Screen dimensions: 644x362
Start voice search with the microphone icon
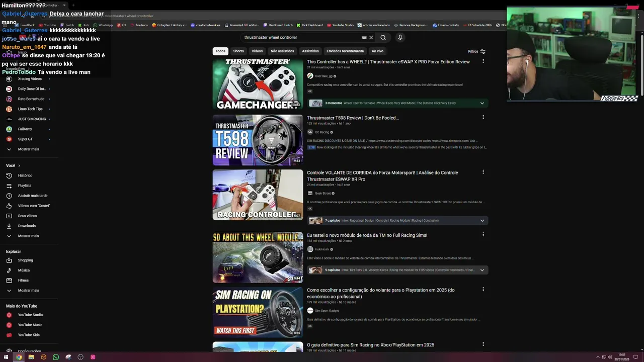pos(400,37)
